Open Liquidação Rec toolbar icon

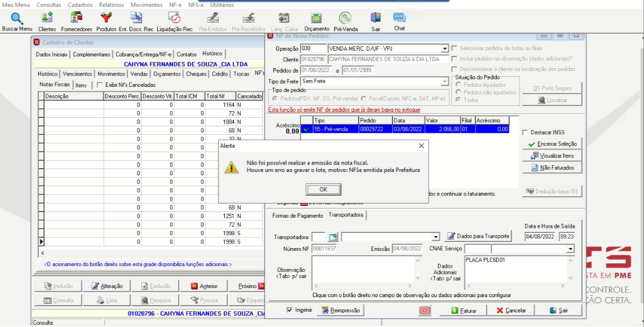(175, 18)
